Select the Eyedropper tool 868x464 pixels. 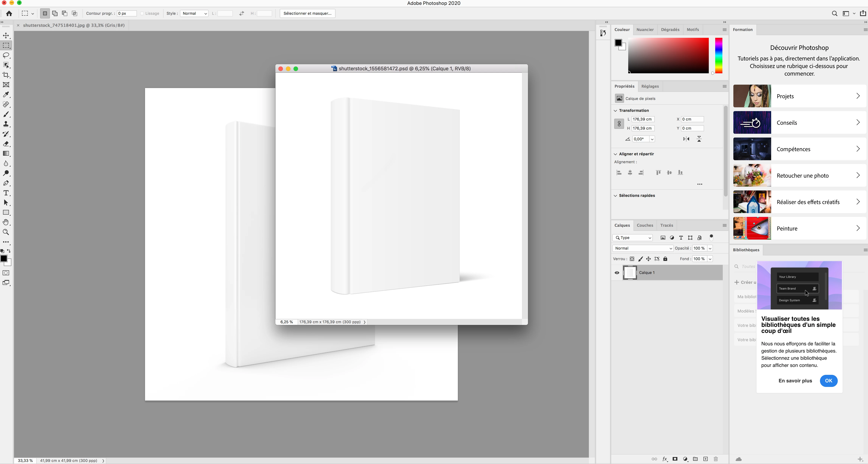(6, 95)
